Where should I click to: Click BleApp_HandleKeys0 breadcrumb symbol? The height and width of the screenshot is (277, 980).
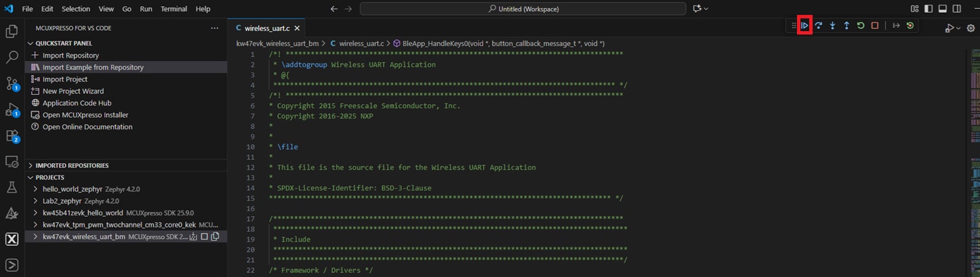(499, 43)
